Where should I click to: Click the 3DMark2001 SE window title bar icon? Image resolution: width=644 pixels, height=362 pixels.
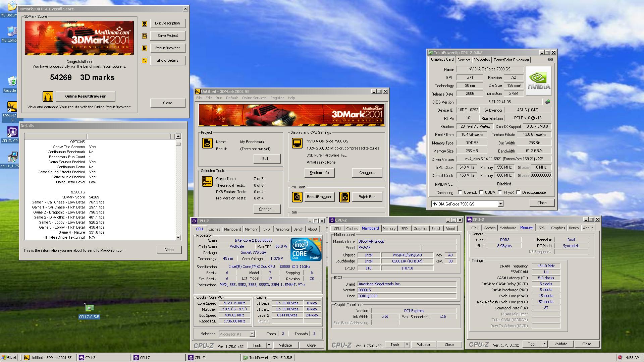click(x=198, y=92)
